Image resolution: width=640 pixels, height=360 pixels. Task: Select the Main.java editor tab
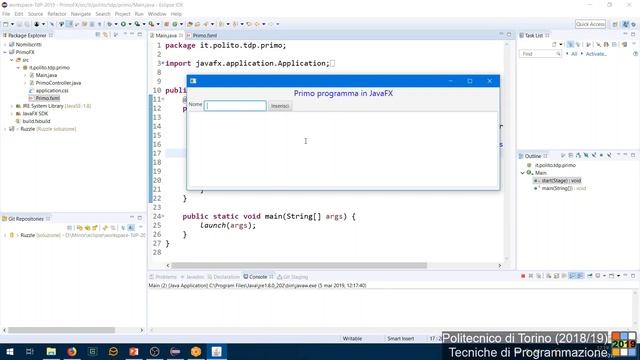(x=165, y=36)
